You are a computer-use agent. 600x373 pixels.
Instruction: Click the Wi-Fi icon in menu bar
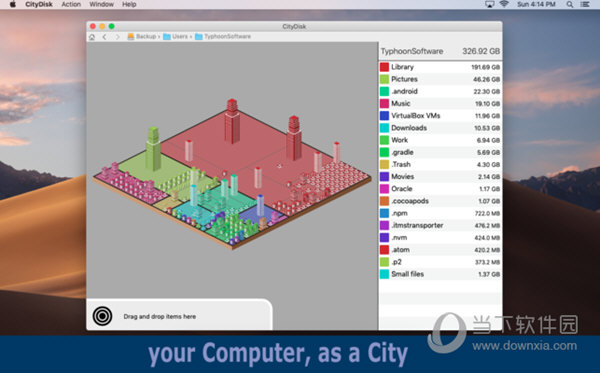coord(504,5)
